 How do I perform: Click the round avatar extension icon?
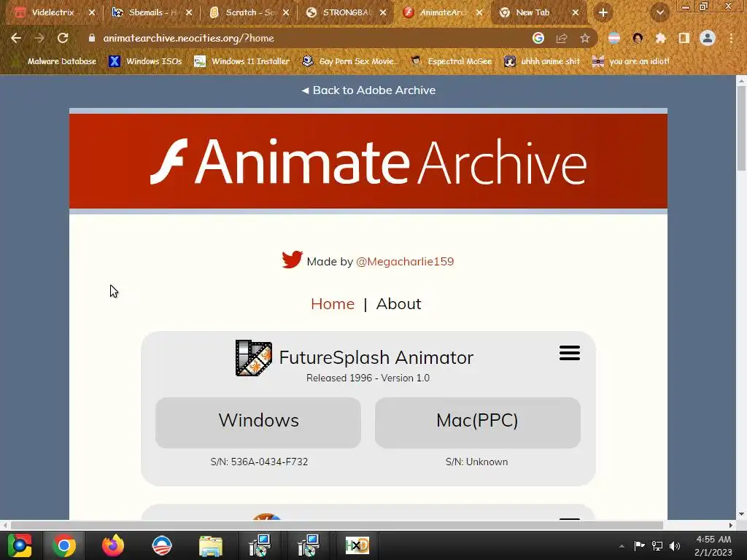tap(638, 38)
